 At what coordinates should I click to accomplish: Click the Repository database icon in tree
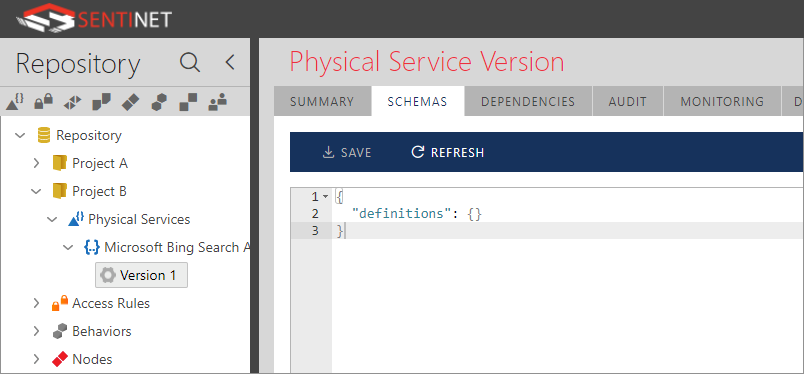44,135
